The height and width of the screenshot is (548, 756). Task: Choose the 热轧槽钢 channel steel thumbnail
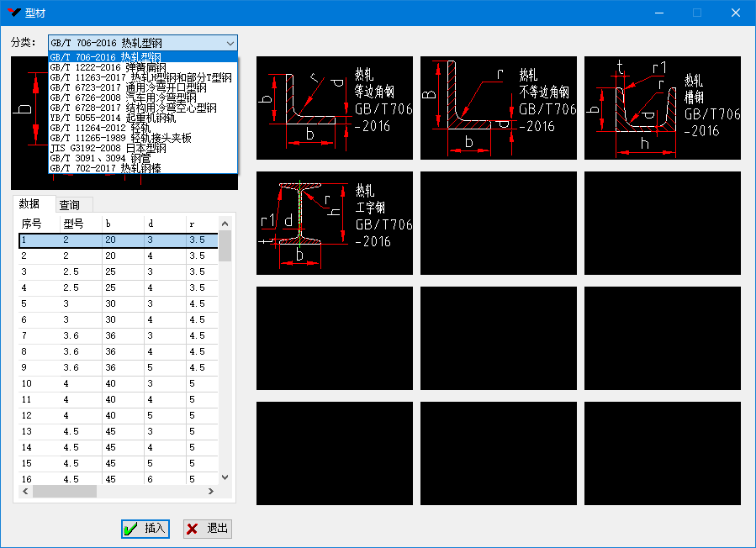(662, 108)
